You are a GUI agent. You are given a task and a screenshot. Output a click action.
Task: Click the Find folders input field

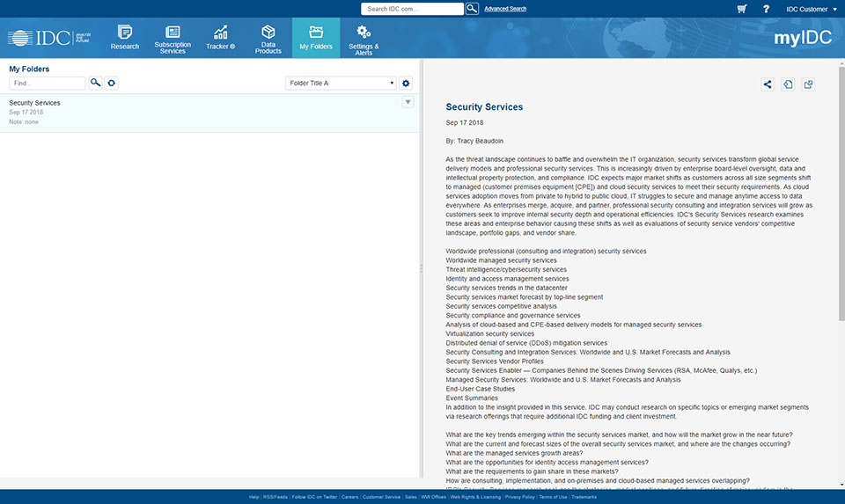pyautogui.click(x=47, y=83)
